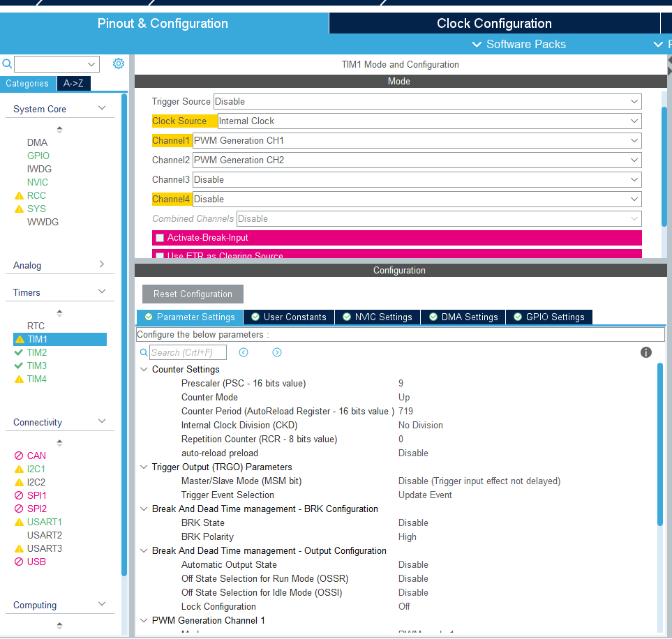The height and width of the screenshot is (639, 672).
Task: Click the warning icon beside SYS
Action: coord(19,209)
